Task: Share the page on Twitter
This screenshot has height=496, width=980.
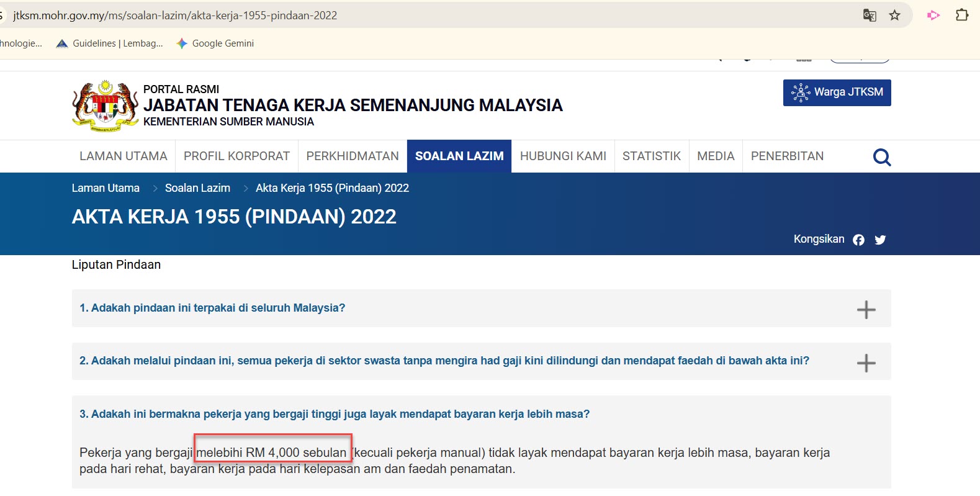Action: click(x=880, y=240)
